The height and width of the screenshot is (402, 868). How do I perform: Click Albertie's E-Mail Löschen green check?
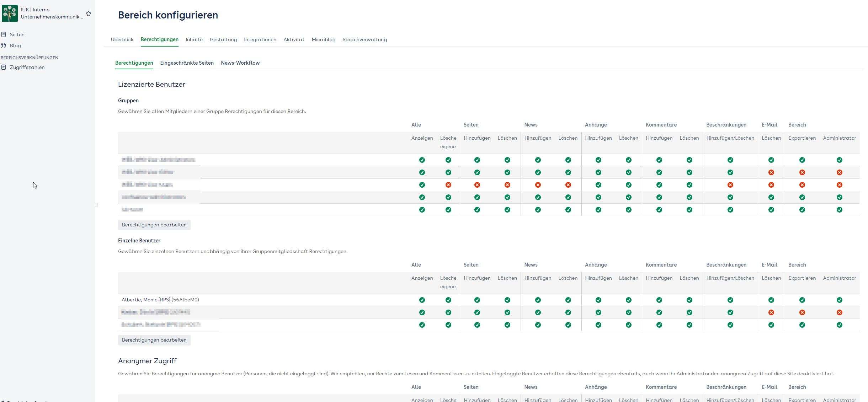771,300
